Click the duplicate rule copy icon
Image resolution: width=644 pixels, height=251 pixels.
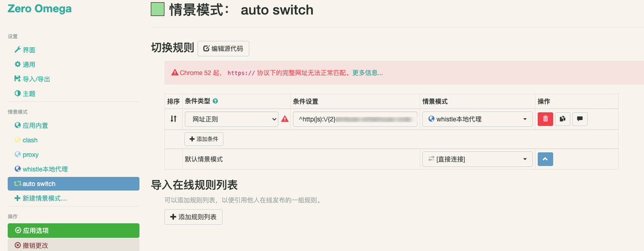pos(562,119)
